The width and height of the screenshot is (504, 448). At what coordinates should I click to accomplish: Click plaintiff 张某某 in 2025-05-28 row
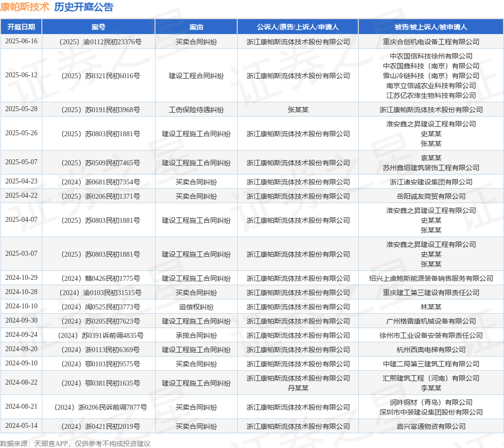point(298,110)
